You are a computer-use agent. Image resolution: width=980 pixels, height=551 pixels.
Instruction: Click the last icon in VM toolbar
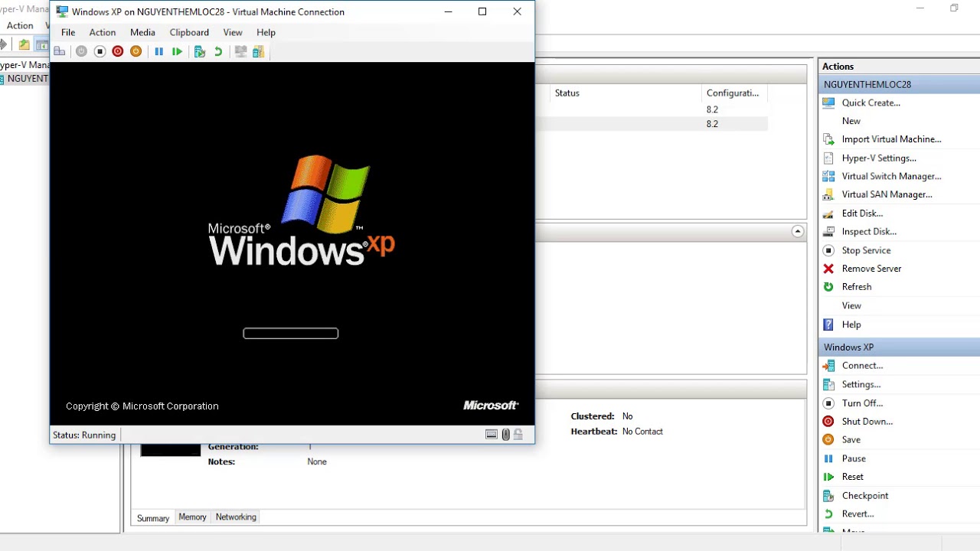pyautogui.click(x=259, y=51)
